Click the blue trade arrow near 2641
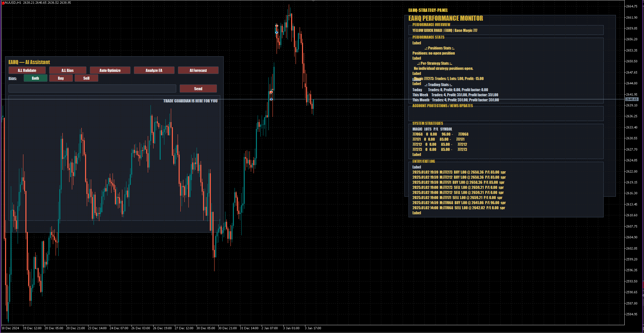Screen dimensions: 644x333 click(271, 99)
